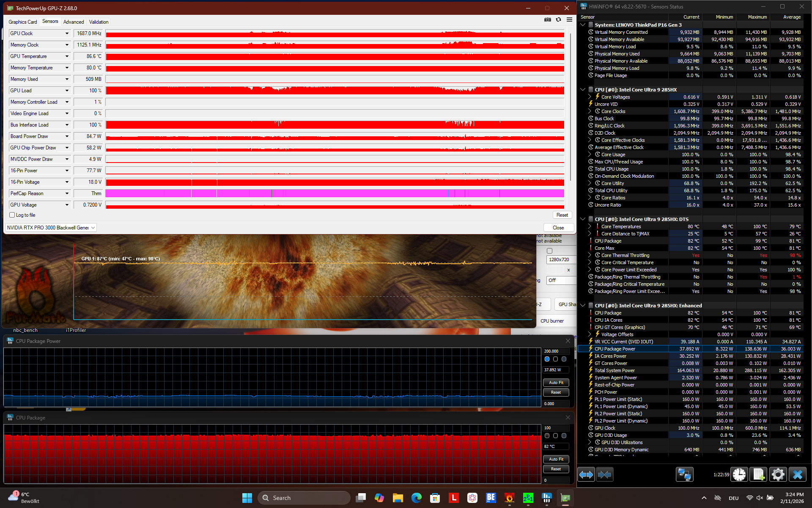Viewport: 812px width, 508px height.
Task: Expand the Core Temperatures tree row
Action: [x=590, y=226]
